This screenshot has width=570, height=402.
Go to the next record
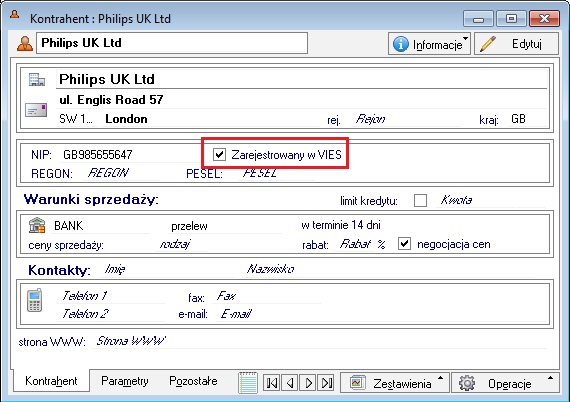point(308,383)
